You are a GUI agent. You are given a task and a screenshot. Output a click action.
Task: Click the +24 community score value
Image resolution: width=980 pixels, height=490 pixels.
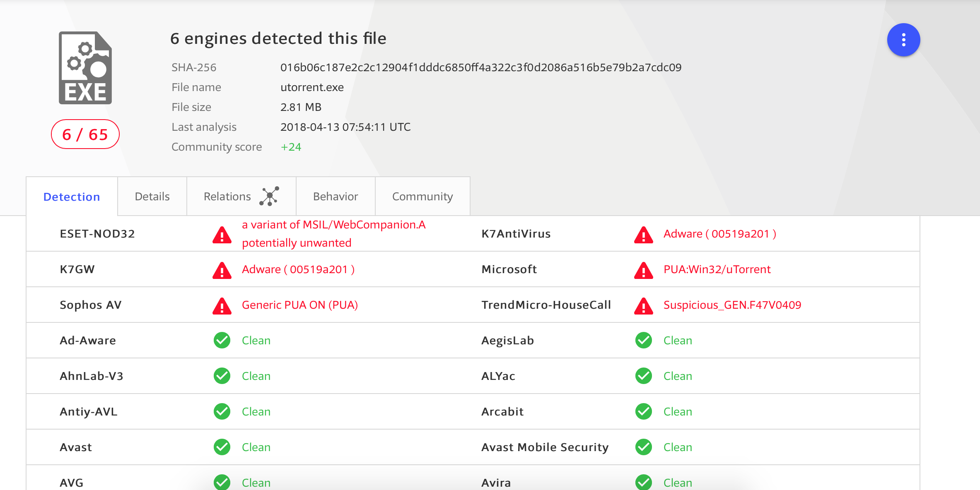(x=291, y=147)
